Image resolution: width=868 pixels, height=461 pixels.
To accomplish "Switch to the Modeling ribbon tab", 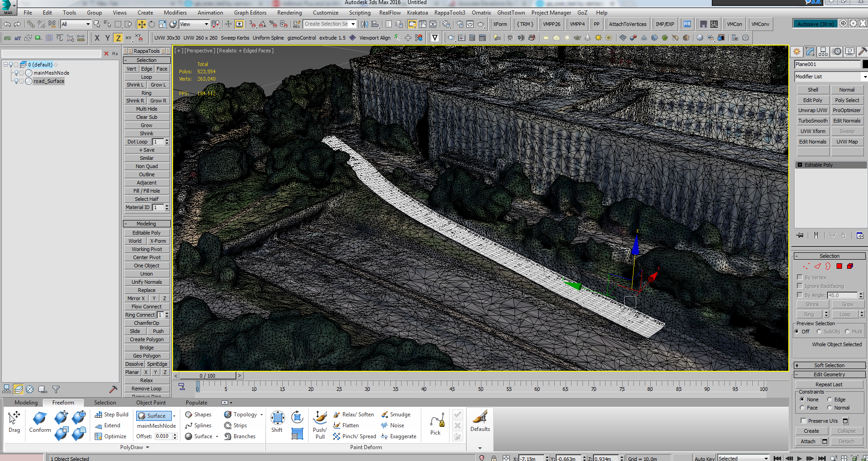I will click(26, 403).
